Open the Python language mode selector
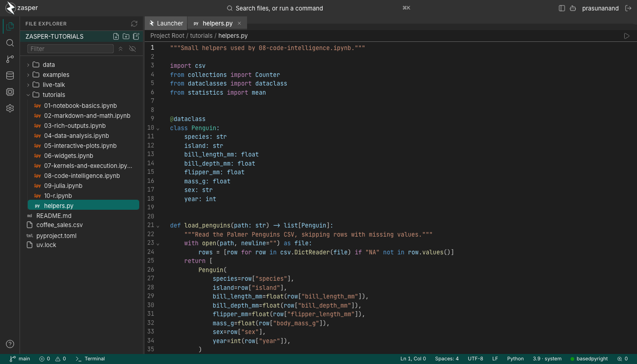The width and height of the screenshot is (637, 364). [516, 359]
